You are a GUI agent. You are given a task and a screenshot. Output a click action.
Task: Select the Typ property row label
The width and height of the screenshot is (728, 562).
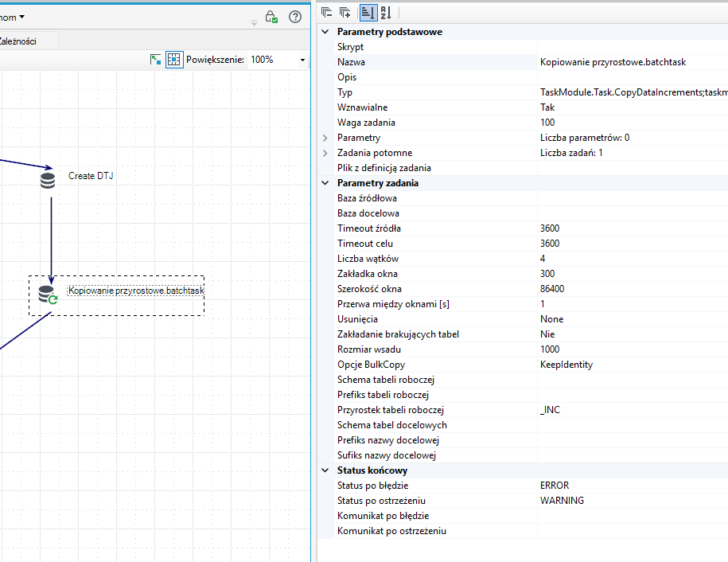[x=345, y=92]
